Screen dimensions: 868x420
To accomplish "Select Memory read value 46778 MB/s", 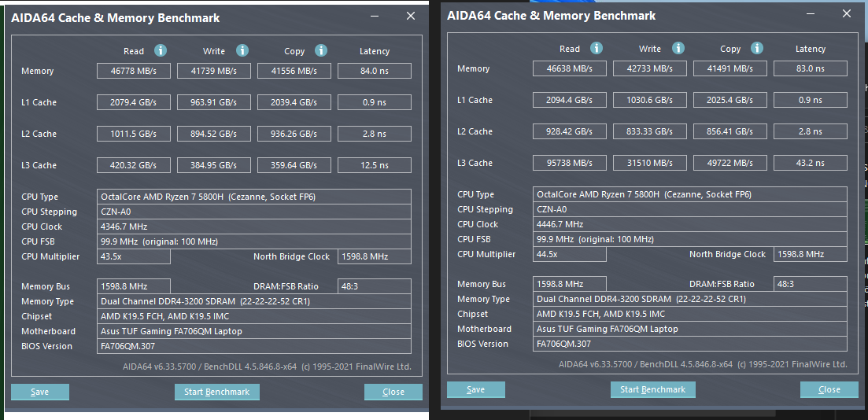I will pos(134,71).
